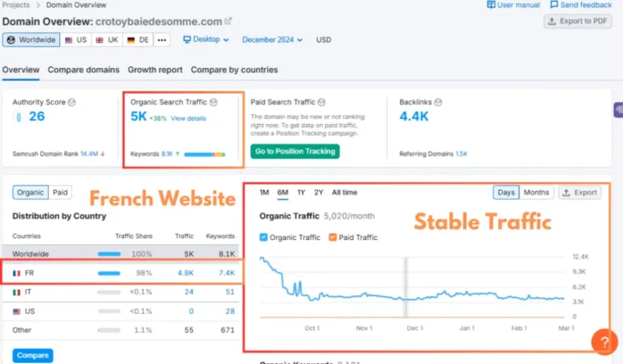Open Semrush Domain Rank 14.4M link
The width and height of the screenshot is (623, 364).
tap(89, 153)
